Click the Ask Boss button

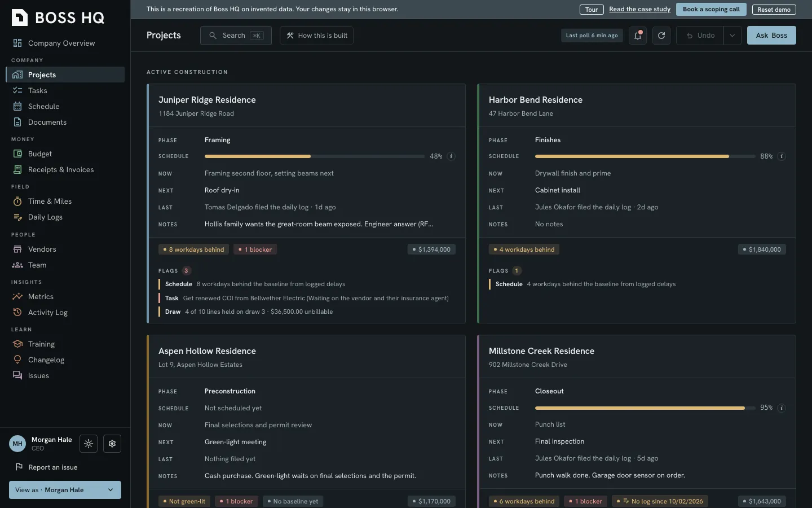(x=771, y=36)
